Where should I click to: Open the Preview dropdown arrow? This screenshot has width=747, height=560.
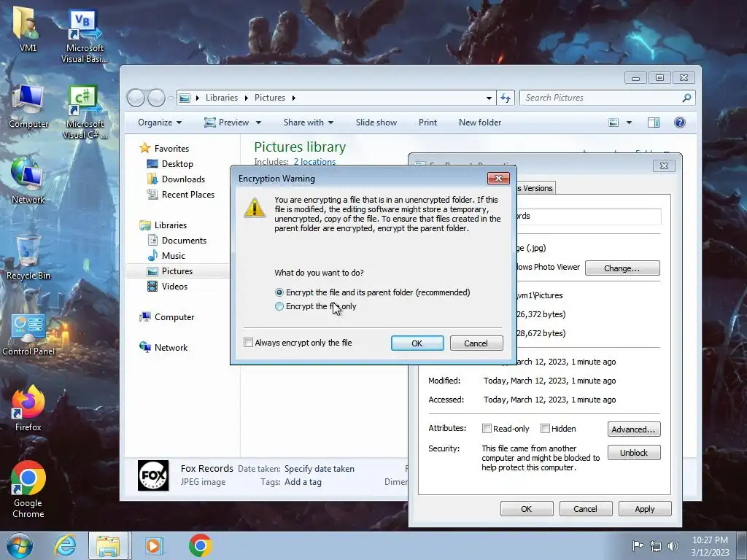(x=259, y=122)
